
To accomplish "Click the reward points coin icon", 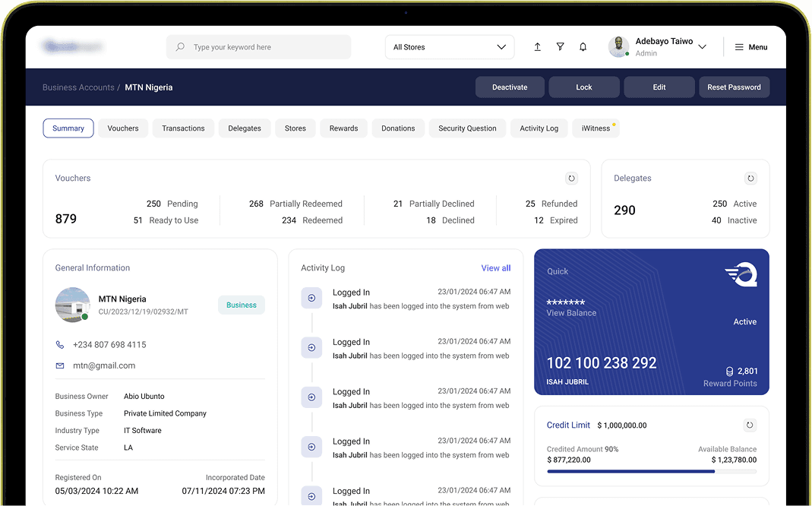I will [x=730, y=372].
